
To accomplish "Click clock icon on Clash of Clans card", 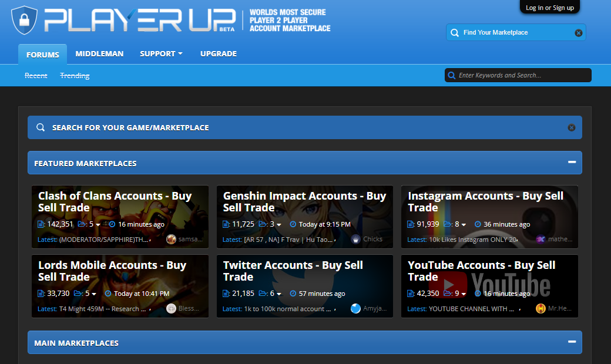I will [x=112, y=224].
